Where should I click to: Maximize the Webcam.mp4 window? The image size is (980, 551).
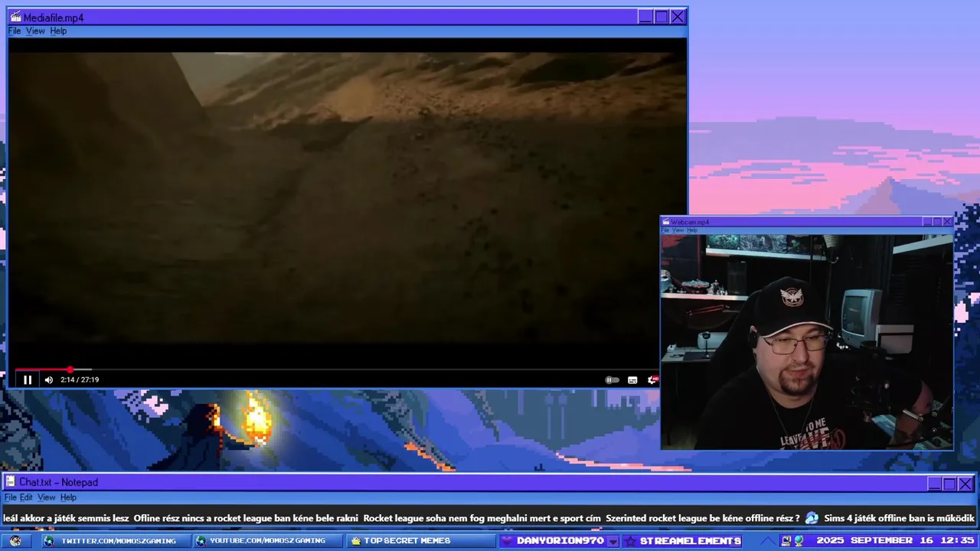pyautogui.click(x=937, y=222)
